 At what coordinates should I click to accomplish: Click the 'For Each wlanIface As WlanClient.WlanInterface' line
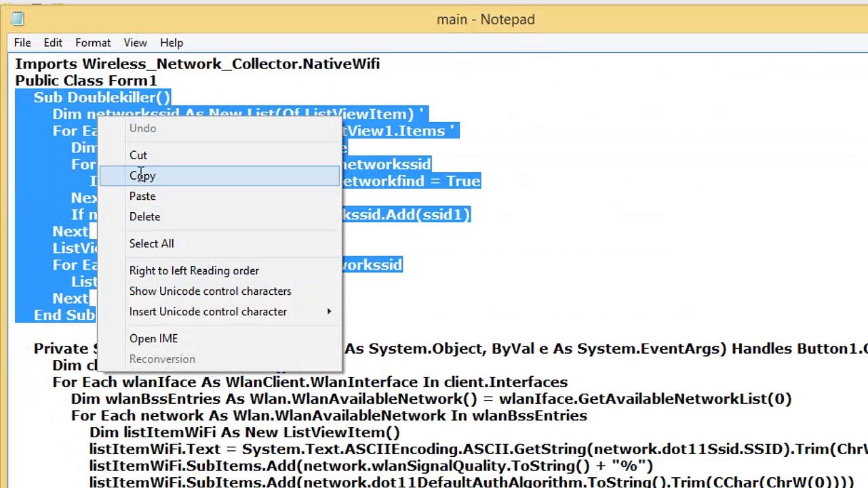tap(310, 382)
